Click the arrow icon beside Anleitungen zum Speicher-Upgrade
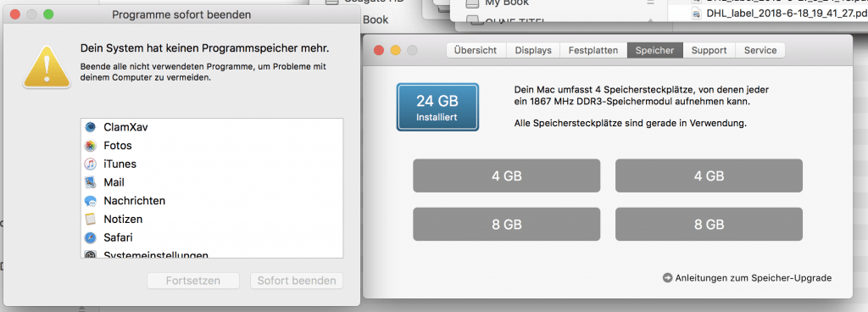 point(667,278)
